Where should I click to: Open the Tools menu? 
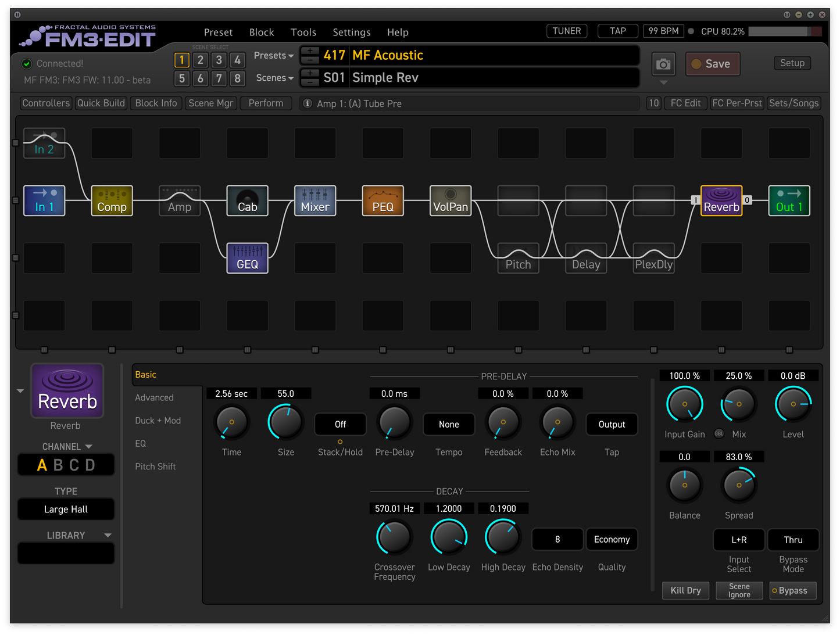[303, 33]
